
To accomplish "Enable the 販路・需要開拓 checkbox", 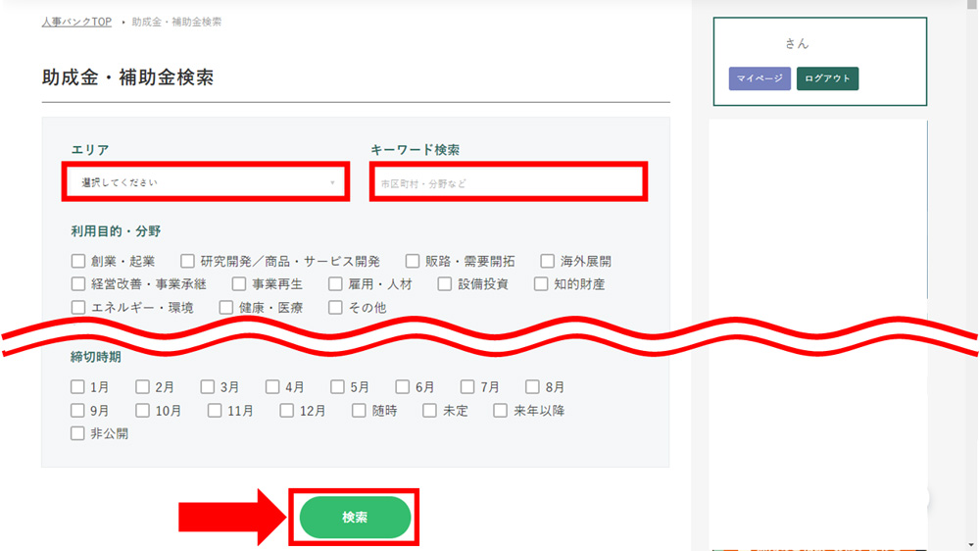I will [413, 262].
